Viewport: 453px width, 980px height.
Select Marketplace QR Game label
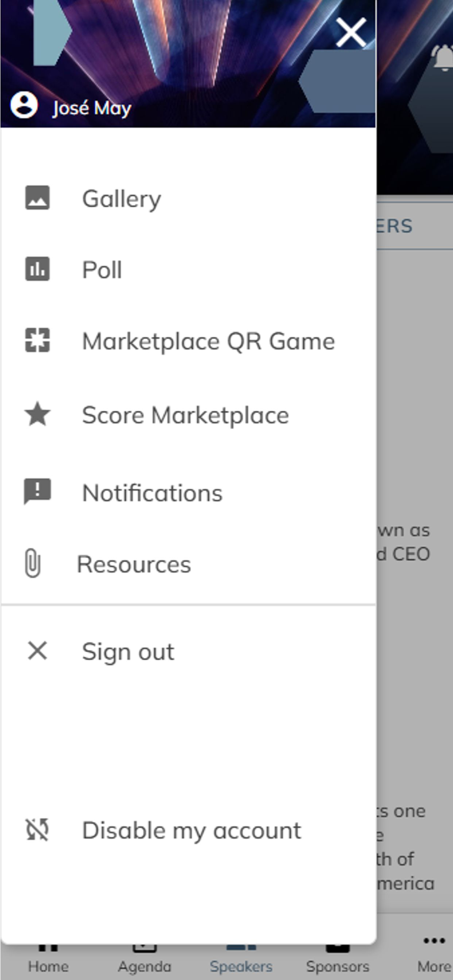208,342
